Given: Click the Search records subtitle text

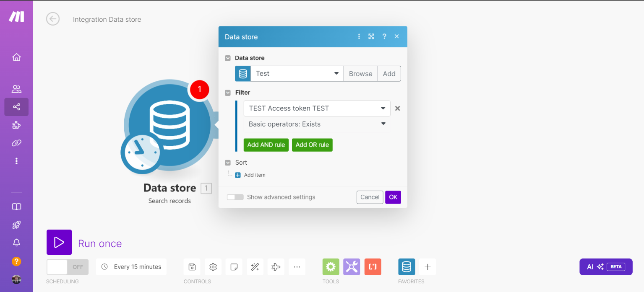Looking at the screenshot, I should 169,201.
